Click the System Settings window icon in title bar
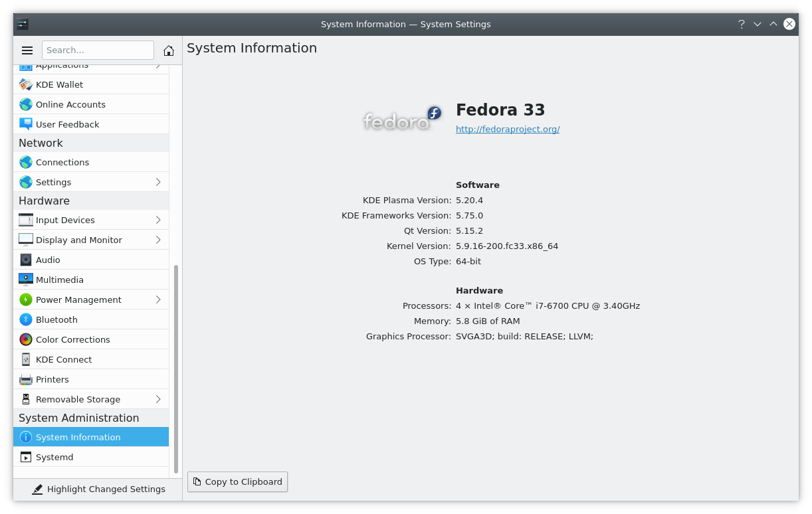Screen dimensions: 812x514 pyautogui.click(x=23, y=24)
